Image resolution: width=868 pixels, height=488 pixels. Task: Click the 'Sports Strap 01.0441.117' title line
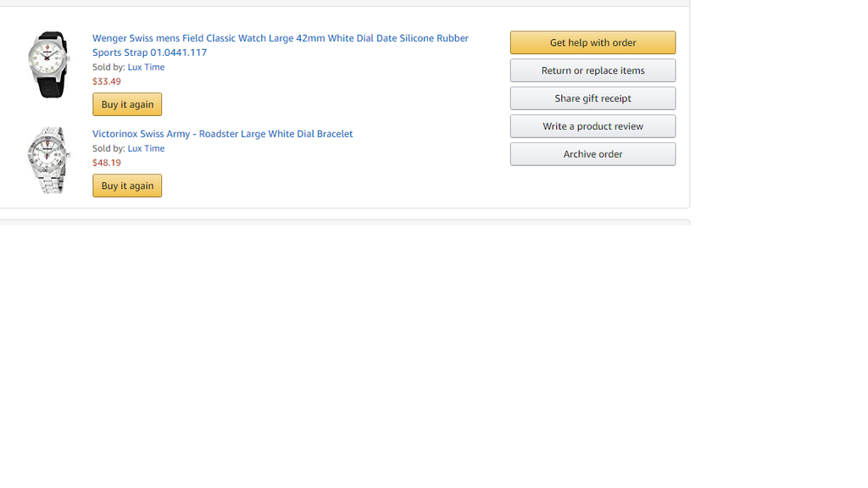[149, 53]
